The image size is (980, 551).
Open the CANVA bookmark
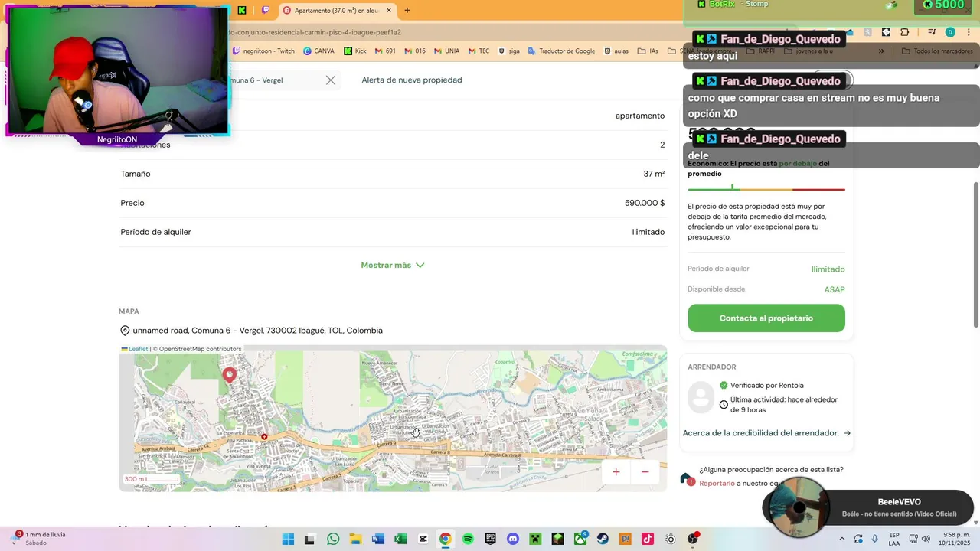point(318,51)
